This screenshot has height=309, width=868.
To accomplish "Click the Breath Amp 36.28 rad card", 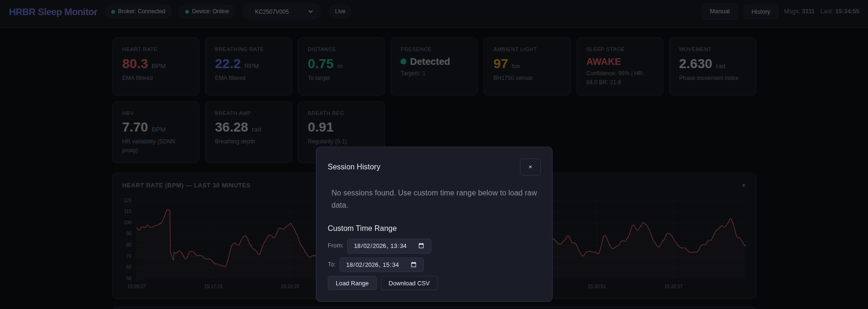I will click(249, 132).
